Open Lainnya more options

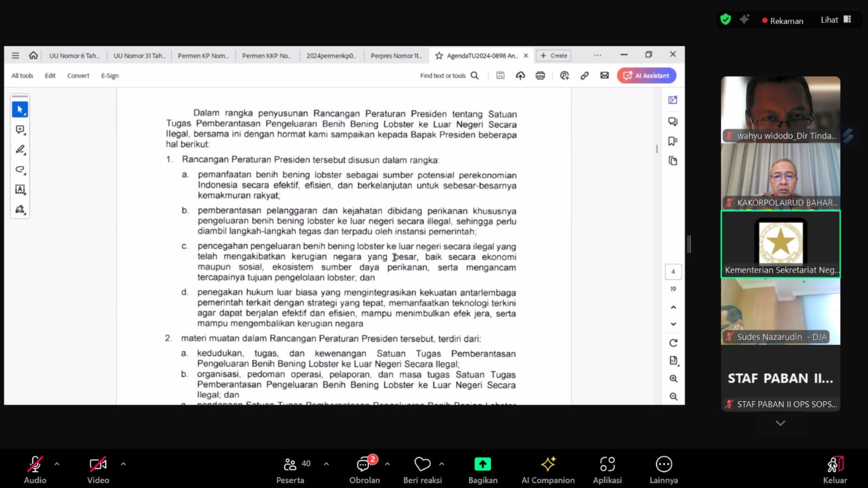pos(664,470)
